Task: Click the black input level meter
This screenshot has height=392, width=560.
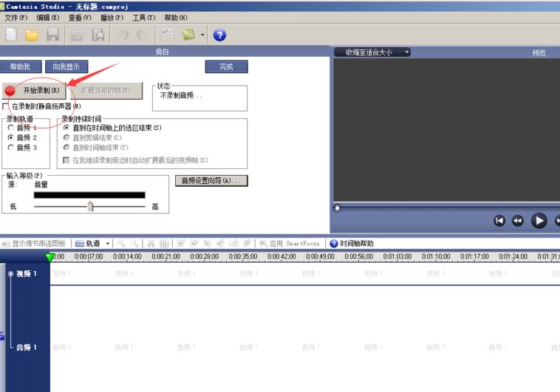Action: click(x=89, y=195)
